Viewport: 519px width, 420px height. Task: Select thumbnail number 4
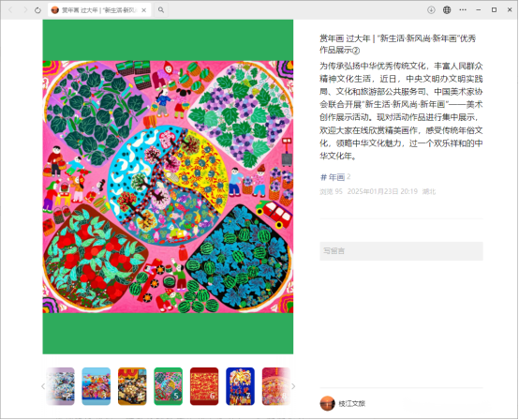click(132, 386)
